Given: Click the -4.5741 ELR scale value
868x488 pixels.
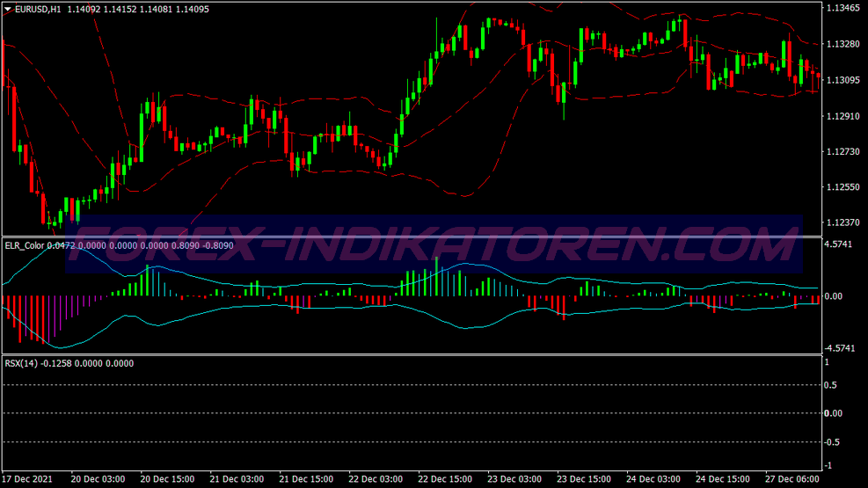Looking at the screenshot, I should click(x=840, y=348).
